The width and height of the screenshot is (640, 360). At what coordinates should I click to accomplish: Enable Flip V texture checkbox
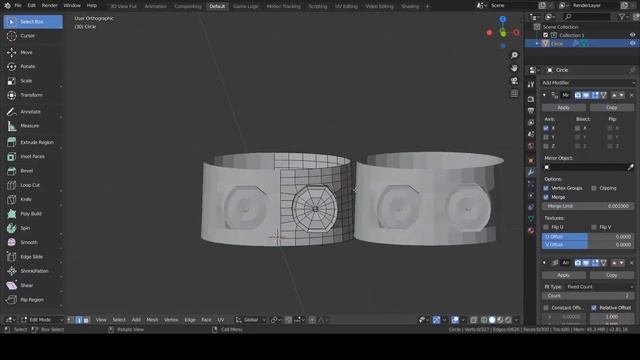tap(594, 227)
